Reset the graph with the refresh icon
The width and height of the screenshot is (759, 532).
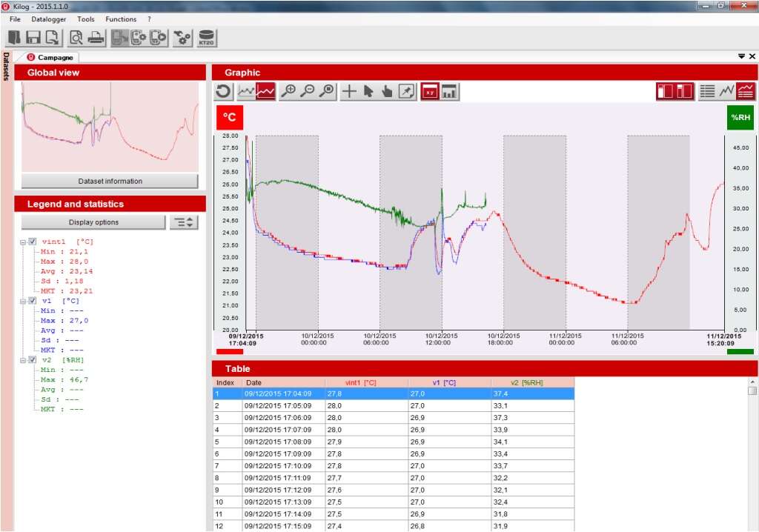[x=223, y=91]
